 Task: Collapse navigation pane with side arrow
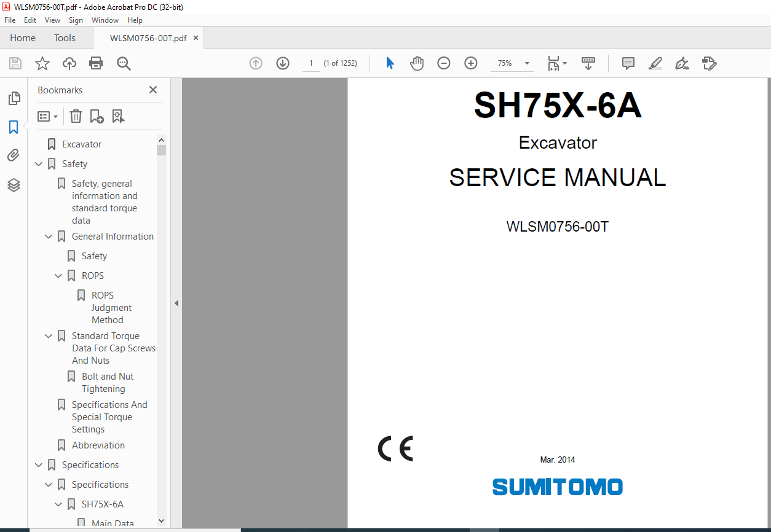[x=176, y=303]
